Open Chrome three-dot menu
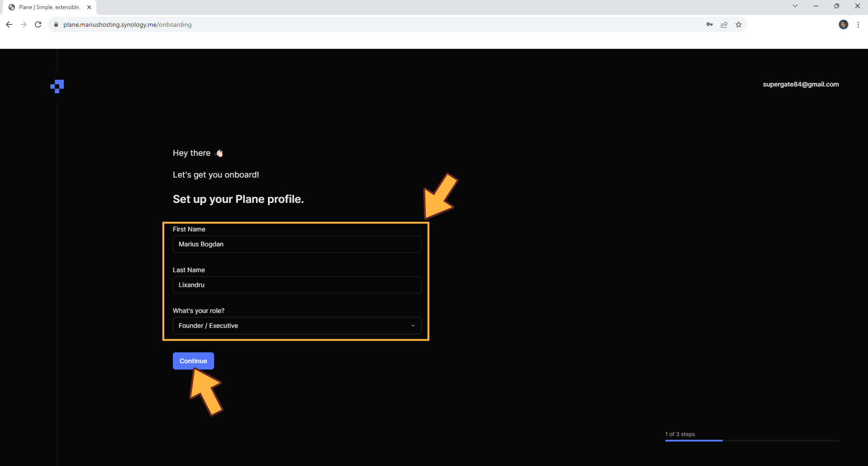This screenshot has width=868, height=466. (858, 24)
